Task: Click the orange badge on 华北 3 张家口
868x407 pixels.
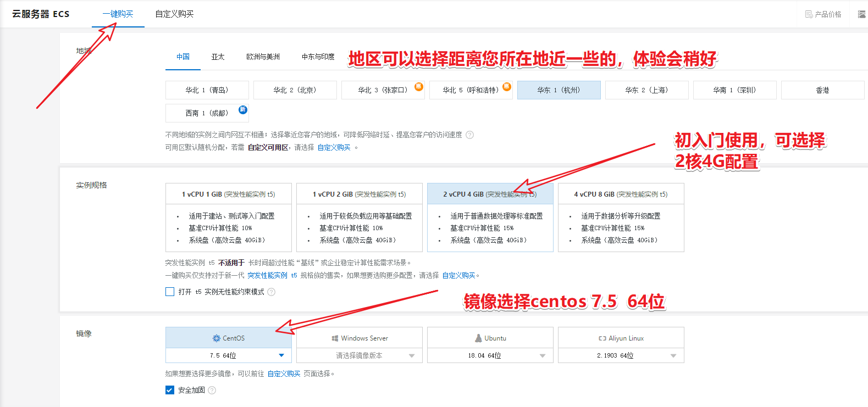Action: (419, 86)
